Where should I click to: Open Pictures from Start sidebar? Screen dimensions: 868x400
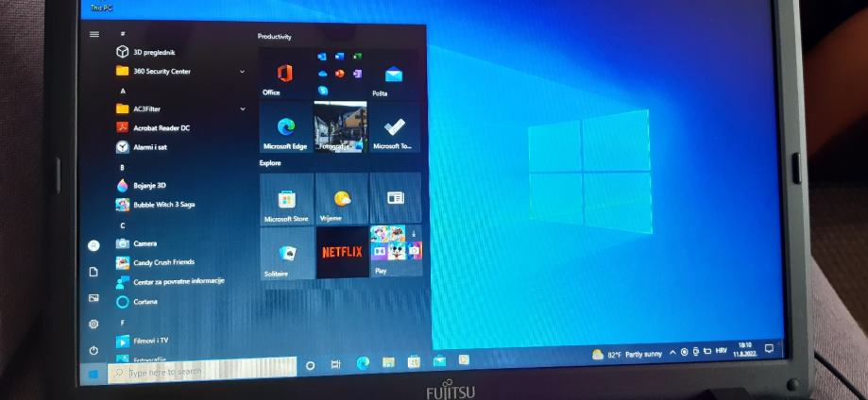click(94, 298)
